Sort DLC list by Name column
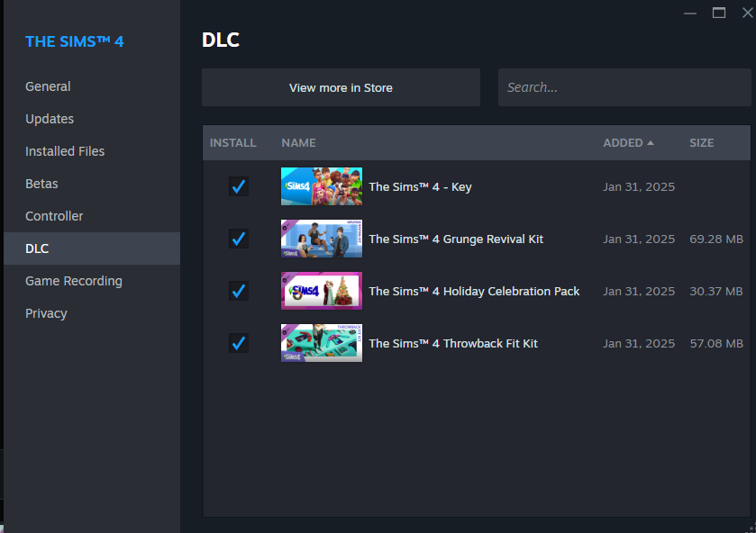Image resolution: width=756 pixels, height=533 pixels. tap(298, 142)
